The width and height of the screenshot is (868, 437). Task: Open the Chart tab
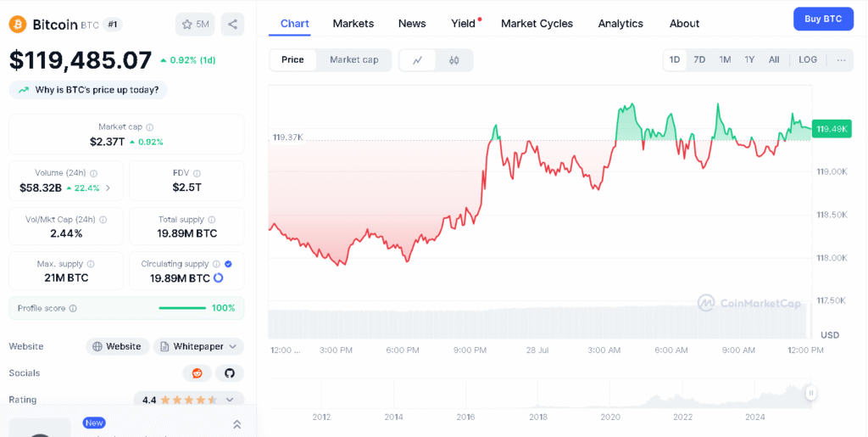[x=294, y=24]
